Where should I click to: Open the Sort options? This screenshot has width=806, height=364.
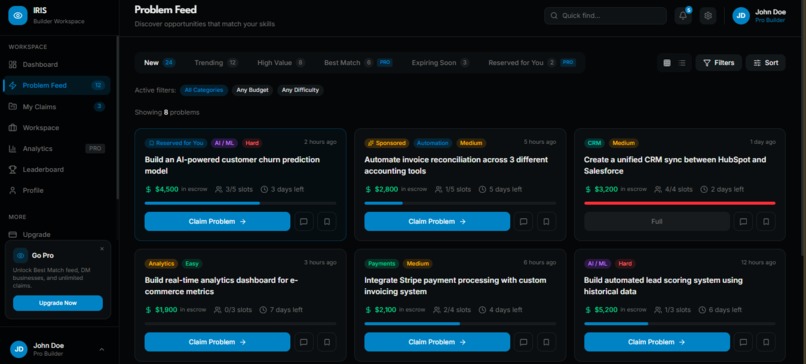pos(765,63)
